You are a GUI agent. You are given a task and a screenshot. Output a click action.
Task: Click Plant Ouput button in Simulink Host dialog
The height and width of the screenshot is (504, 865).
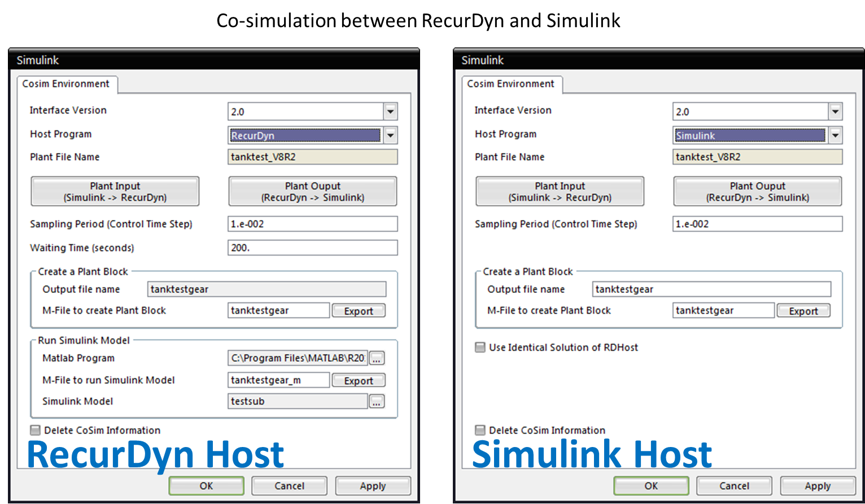(x=758, y=191)
